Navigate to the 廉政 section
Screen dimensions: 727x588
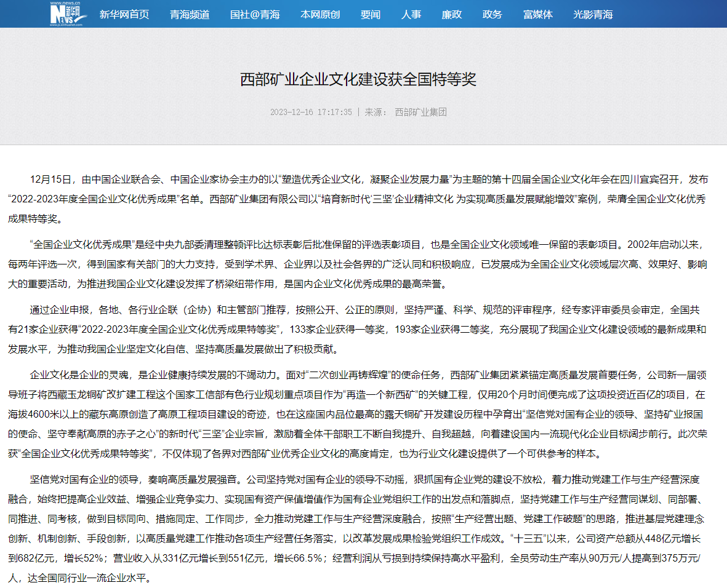[452, 15]
